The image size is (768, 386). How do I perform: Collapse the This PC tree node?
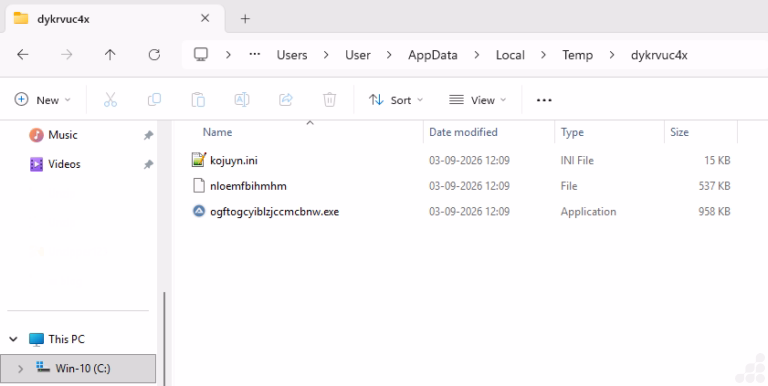(x=14, y=339)
